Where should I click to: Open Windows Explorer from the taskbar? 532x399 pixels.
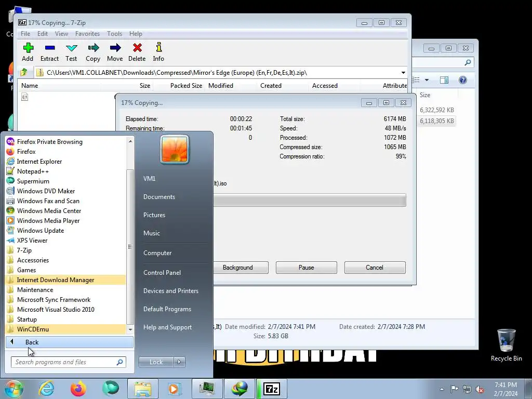[142, 389]
